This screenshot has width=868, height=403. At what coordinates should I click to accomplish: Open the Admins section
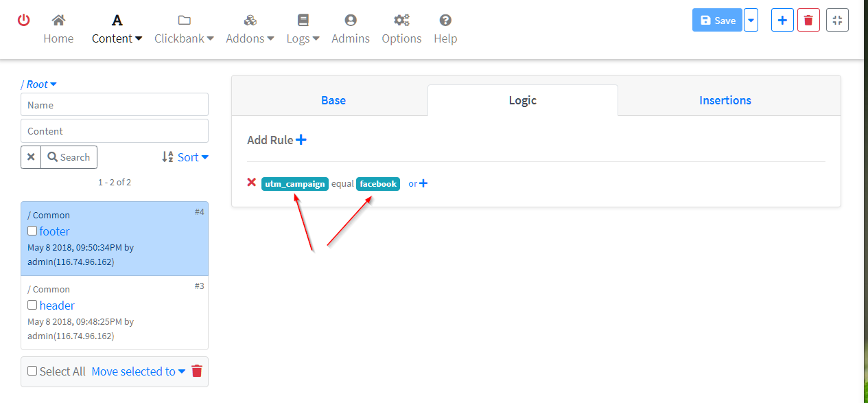click(351, 30)
